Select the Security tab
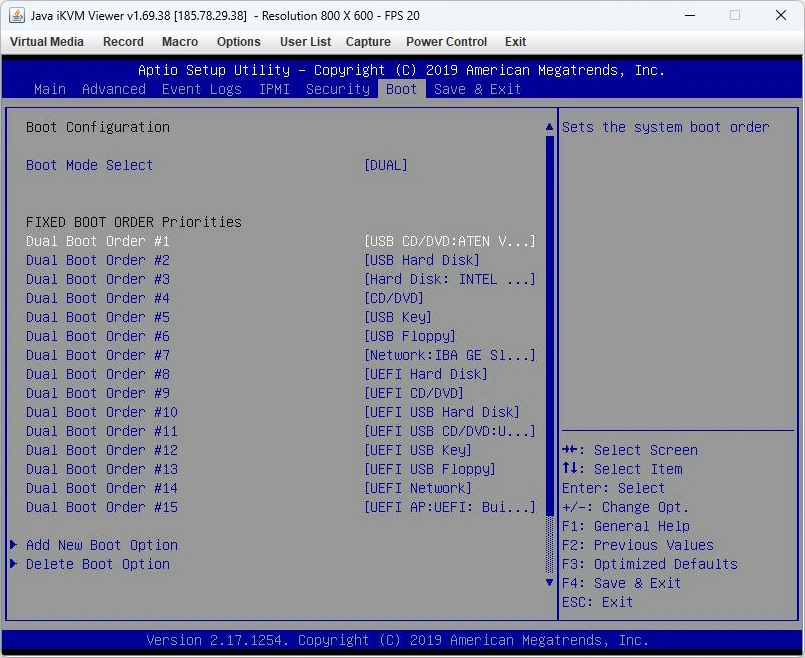This screenshot has width=805, height=658. (337, 89)
